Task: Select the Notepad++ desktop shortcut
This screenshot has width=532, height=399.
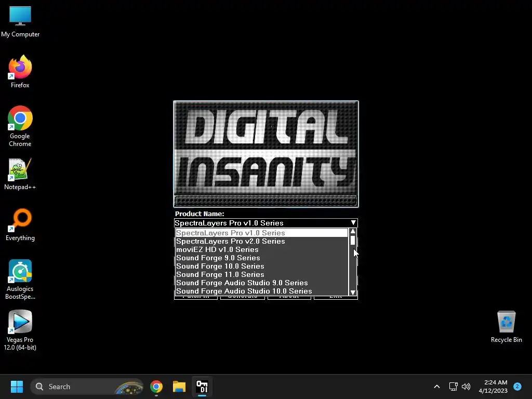Action: [20, 174]
